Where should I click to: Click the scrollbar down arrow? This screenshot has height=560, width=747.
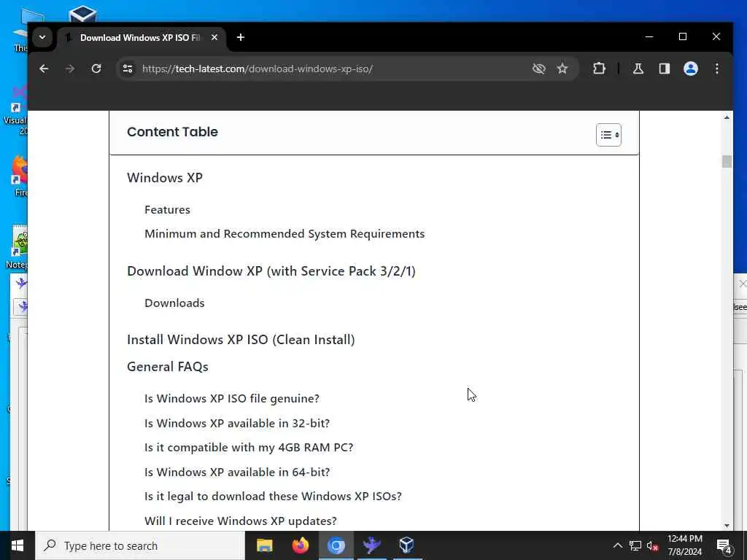click(x=727, y=525)
